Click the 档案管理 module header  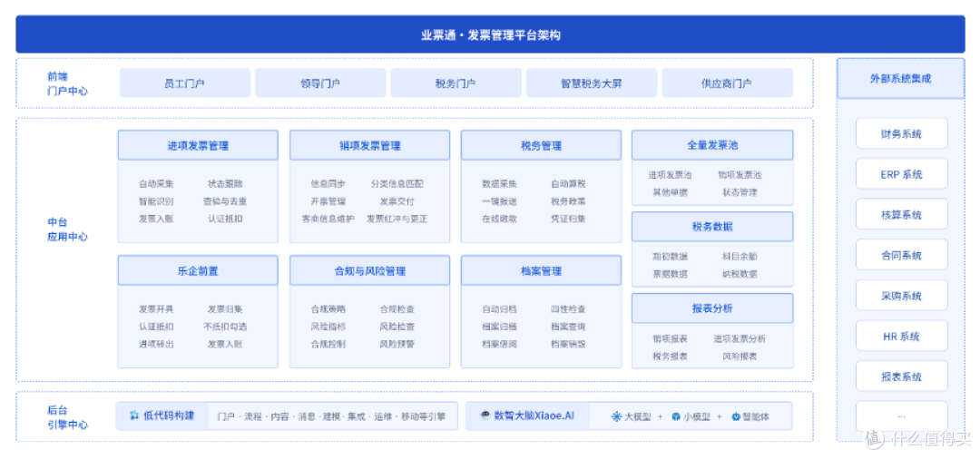pyautogui.click(x=541, y=270)
